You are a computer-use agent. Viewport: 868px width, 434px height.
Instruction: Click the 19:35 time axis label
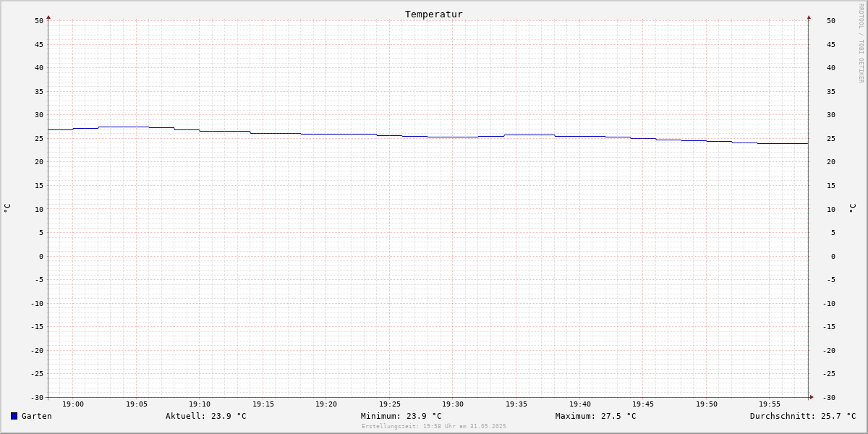click(x=516, y=404)
